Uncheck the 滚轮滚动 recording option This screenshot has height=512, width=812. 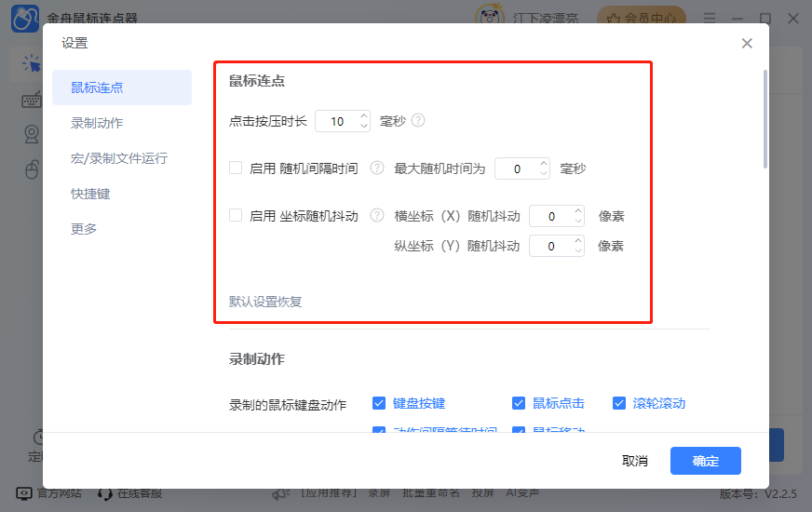pos(619,403)
